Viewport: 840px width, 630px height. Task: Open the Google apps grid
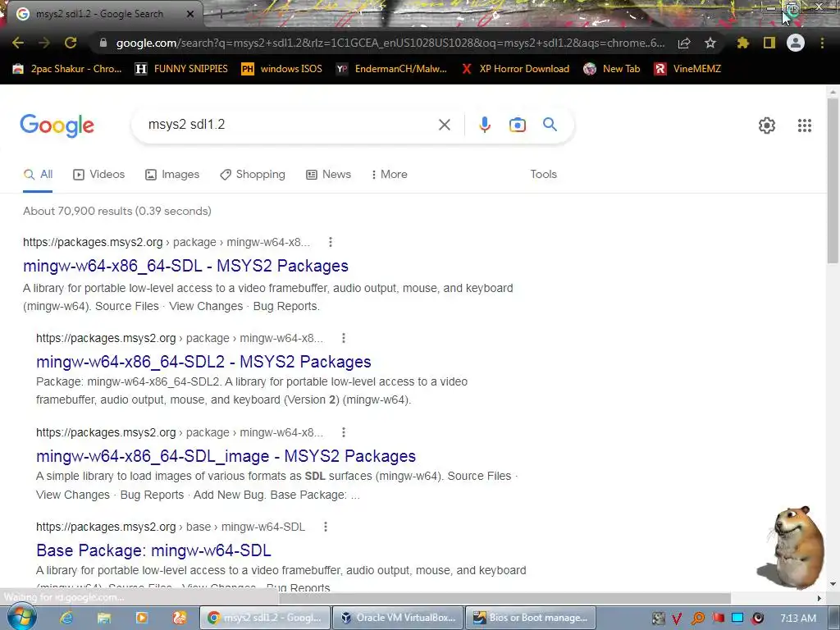pyautogui.click(x=804, y=126)
